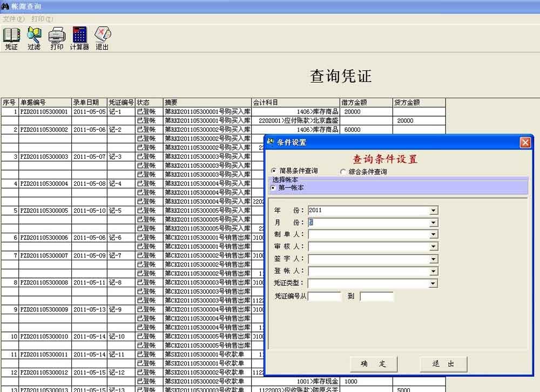Expand the 审核人 reviewer dropdown

point(434,246)
